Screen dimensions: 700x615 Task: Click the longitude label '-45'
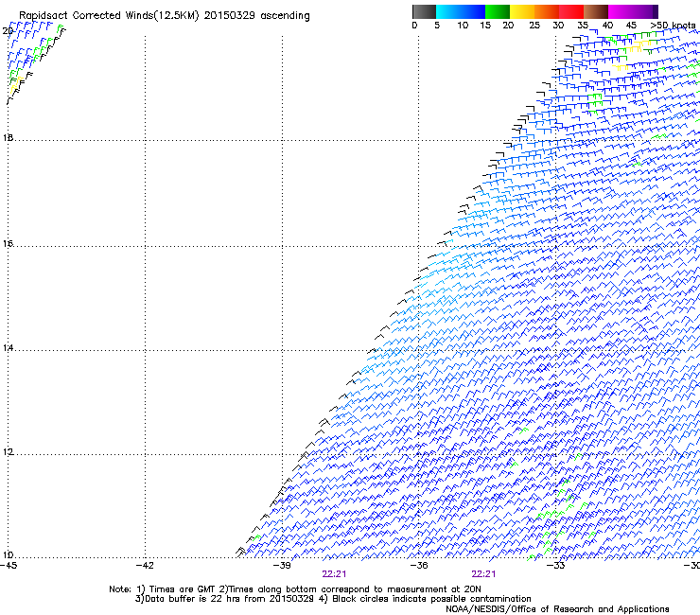pos(9,566)
